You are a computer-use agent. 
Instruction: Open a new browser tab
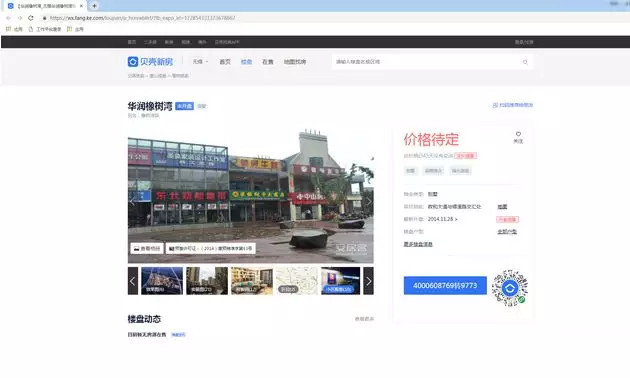tap(94, 6)
